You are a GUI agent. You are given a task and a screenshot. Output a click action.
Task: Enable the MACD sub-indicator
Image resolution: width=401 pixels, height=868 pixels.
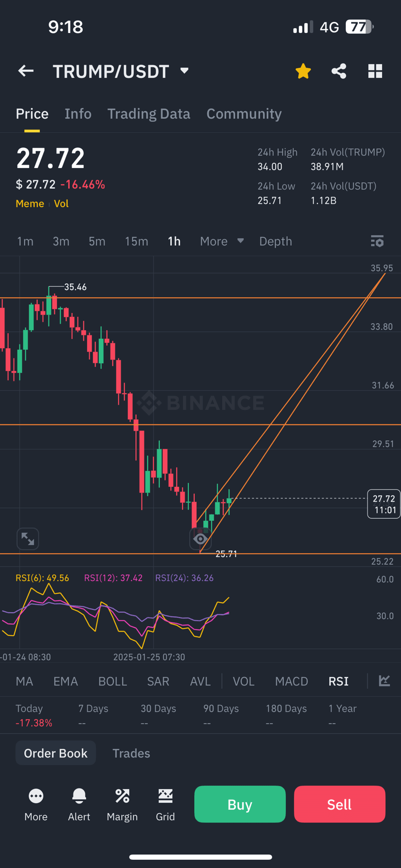[x=292, y=681]
